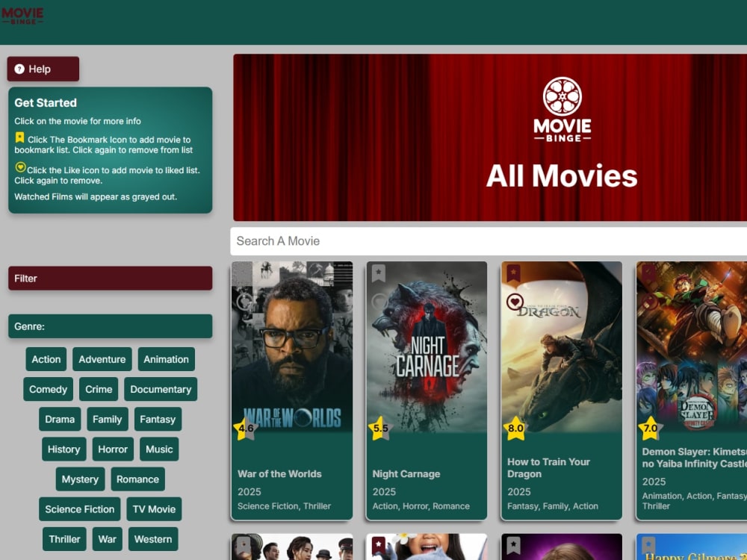Click the War of the Worlds title
This screenshot has height=560, width=747.
pyautogui.click(x=279, y=474)
